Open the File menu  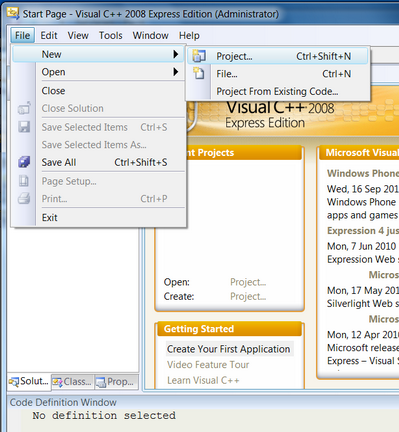pyautogui.click(x=22, y=35)
